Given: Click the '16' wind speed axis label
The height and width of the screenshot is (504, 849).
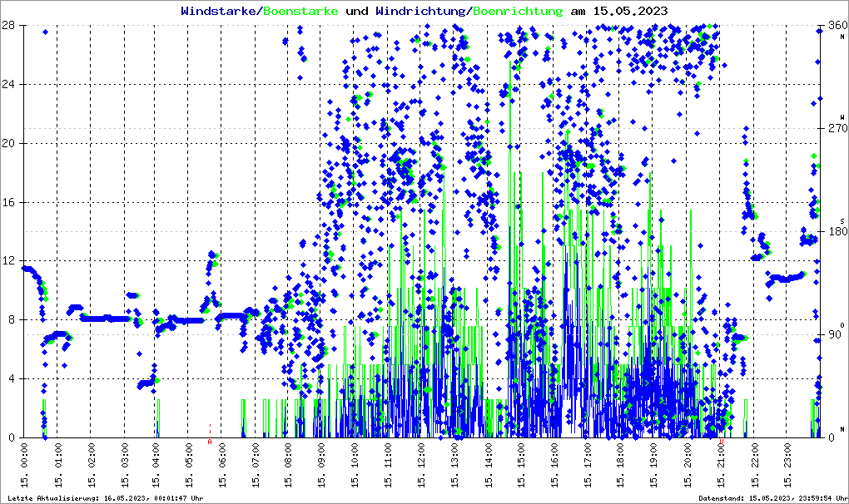Looking at the screenshot, I should 8,202.
